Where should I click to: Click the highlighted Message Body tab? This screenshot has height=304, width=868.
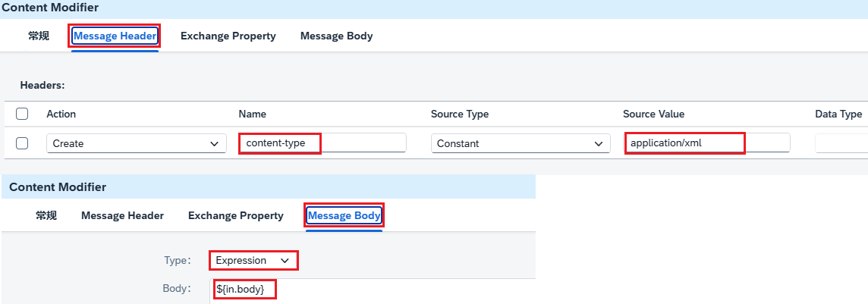pyautogui.click(x=344, y=215)
